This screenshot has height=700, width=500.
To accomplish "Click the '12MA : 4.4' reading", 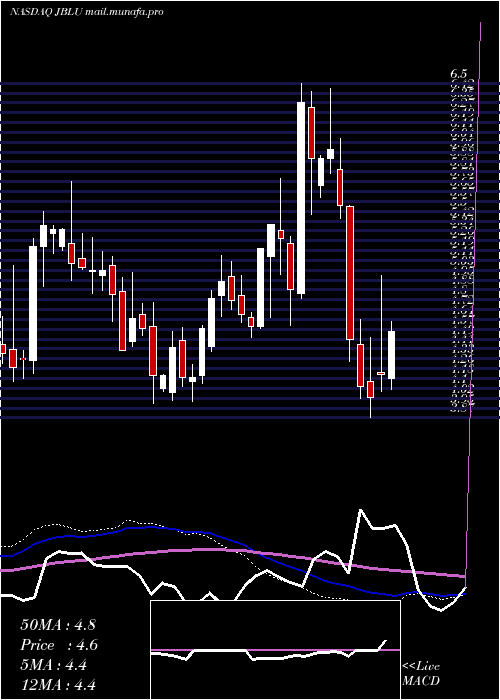I will (58, 685).
